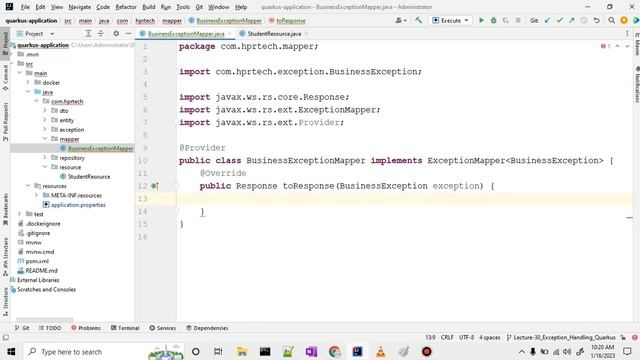Open the TODO tool window
The width and height of the screenshot is (640, 360).
click(50, 328)
